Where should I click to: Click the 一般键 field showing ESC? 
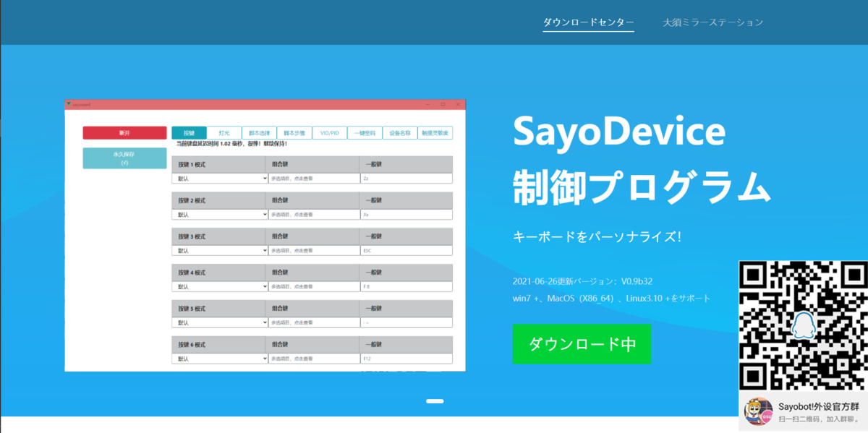[406, 250]
